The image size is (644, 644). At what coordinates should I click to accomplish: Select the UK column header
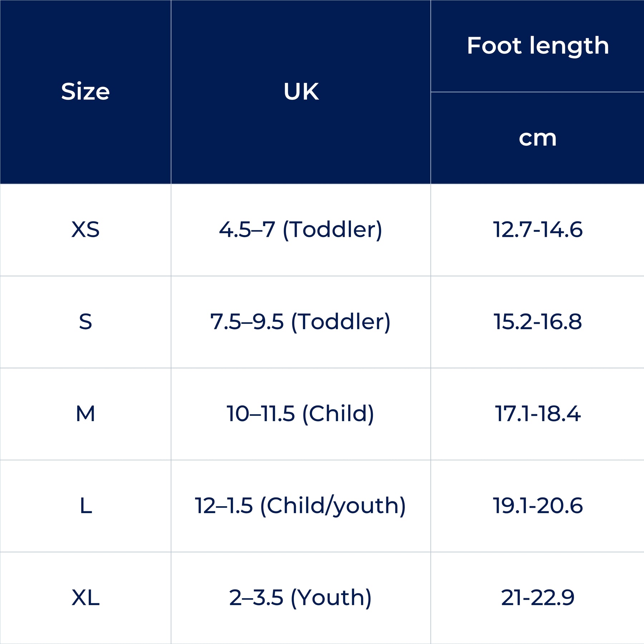301,92
